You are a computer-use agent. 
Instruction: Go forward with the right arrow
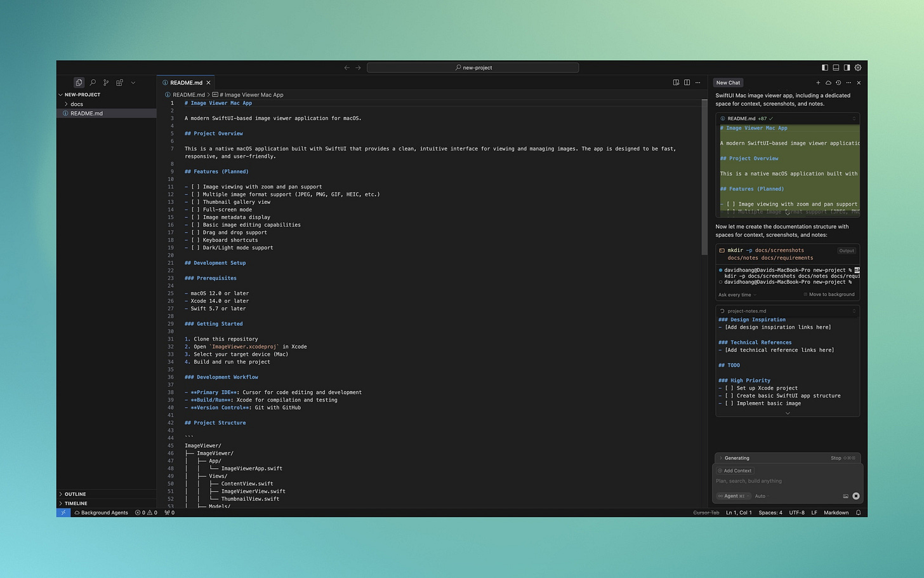point(358,67)
